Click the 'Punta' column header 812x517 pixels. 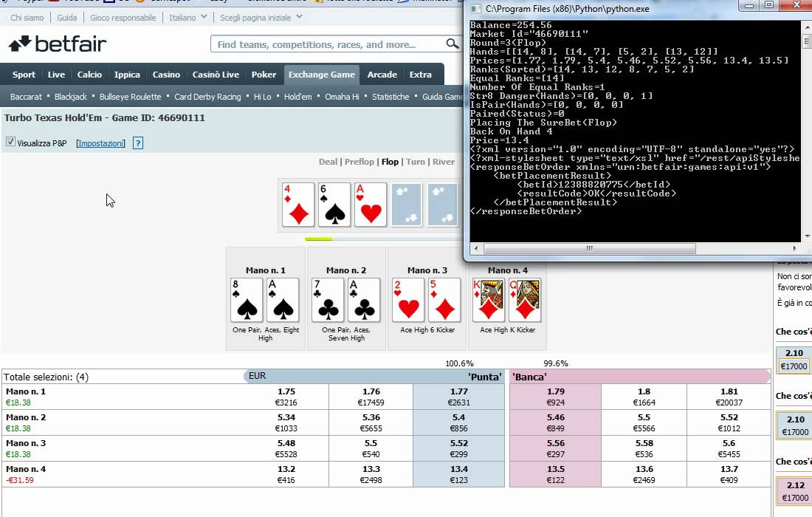tap(484, 377)
